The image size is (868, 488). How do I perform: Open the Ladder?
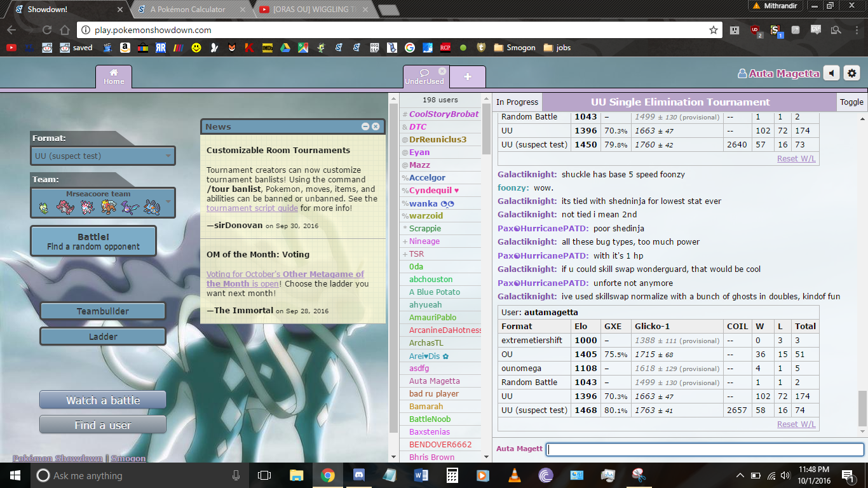coord(103,337)
